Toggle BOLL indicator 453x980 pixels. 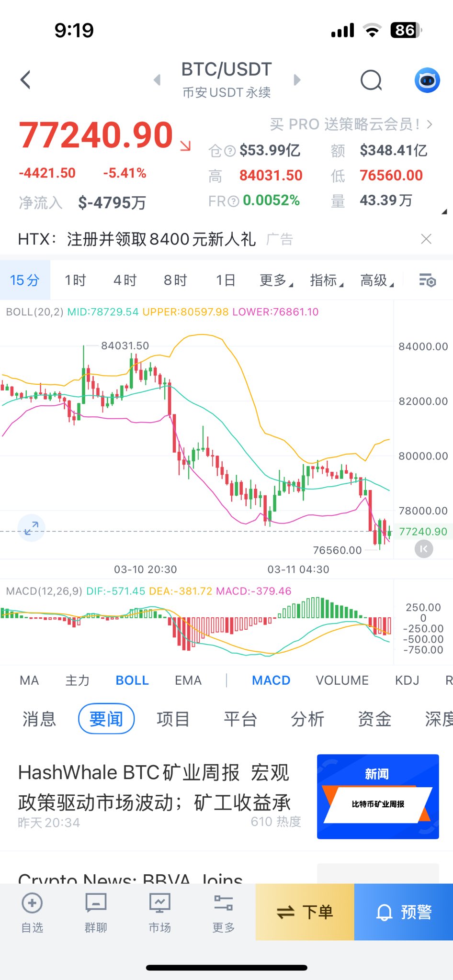coord(132,680)
